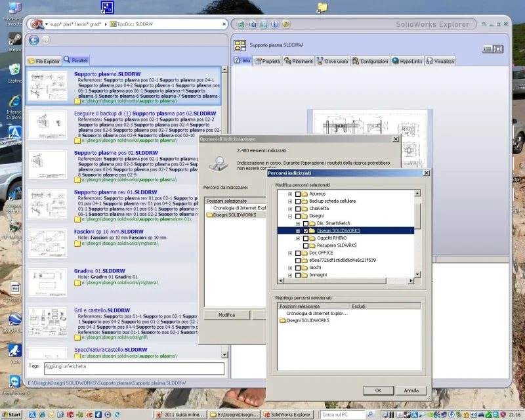Image resolution: width=525 pixels, height=420 pixels.
Task: Switch to the File Explorer tab
Action: (x=44, y=61)
